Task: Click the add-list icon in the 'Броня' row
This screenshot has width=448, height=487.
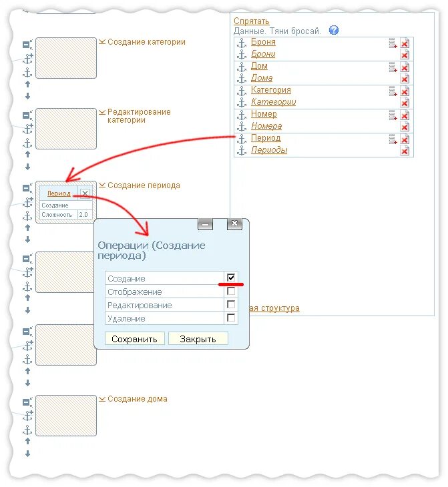Action: 393,43
